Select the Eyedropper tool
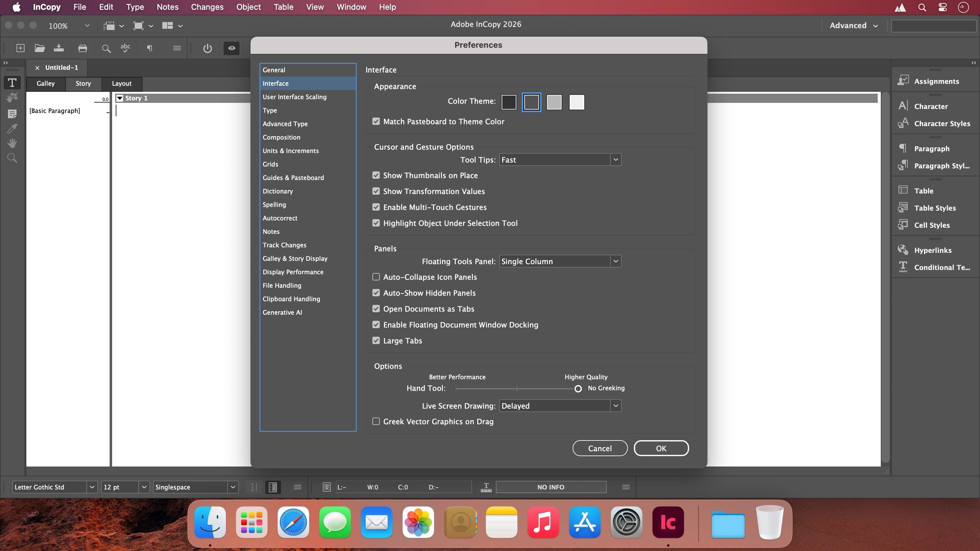Image resolution: width=980 pixels, height=551 pixels. click(x=12, y=129)
